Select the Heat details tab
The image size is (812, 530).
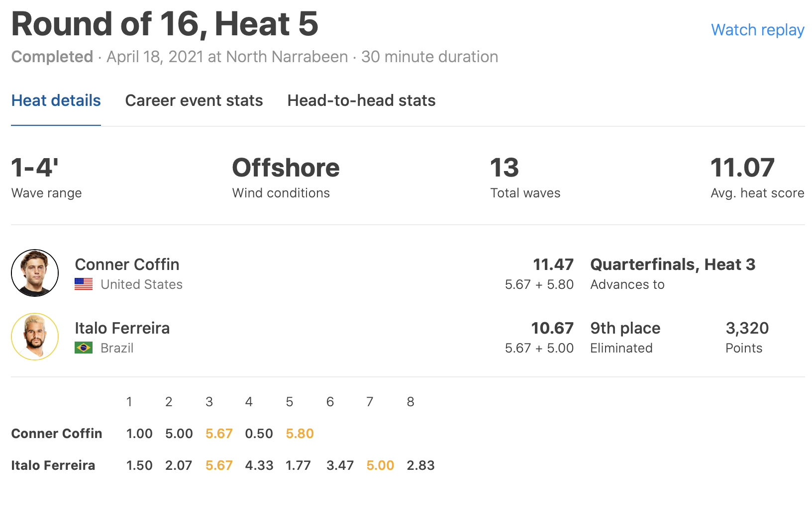[x=56, y=100]
